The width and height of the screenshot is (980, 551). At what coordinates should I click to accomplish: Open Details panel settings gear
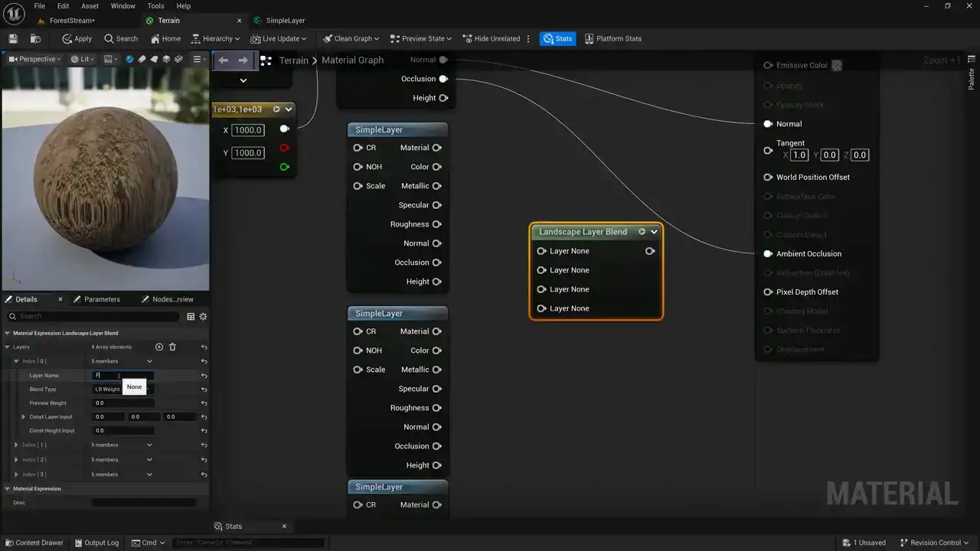(x=203, y=316)
